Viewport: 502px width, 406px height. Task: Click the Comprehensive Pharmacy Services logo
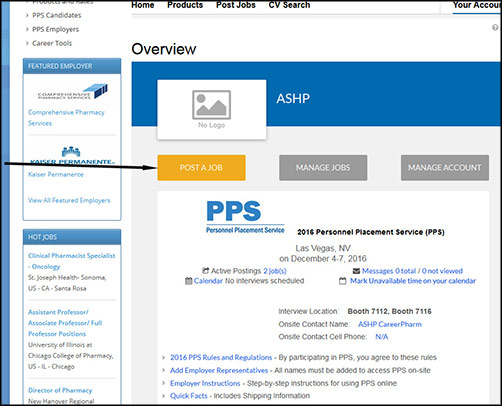click(x=72, y=92)
